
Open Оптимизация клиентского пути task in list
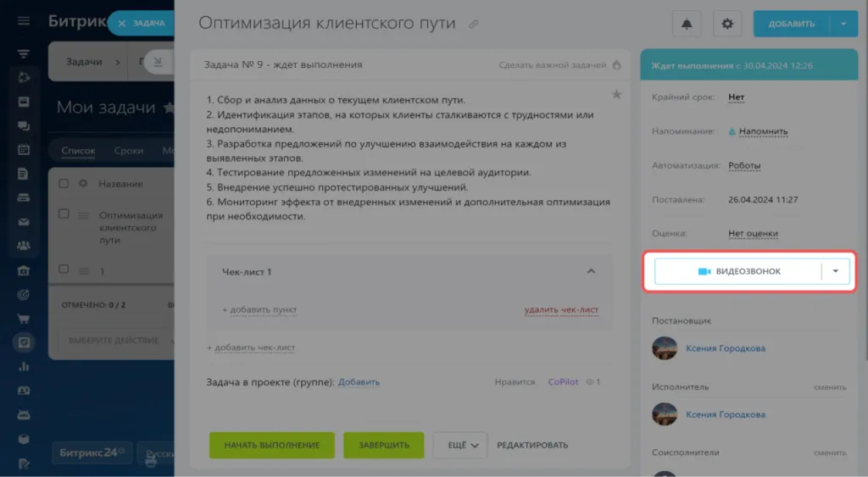[x=131, y=227]
